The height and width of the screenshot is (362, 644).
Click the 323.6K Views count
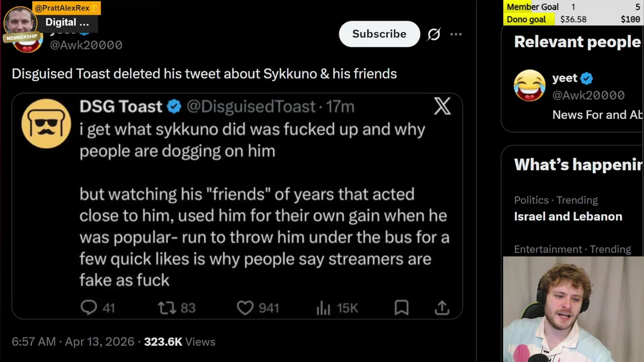179,341
